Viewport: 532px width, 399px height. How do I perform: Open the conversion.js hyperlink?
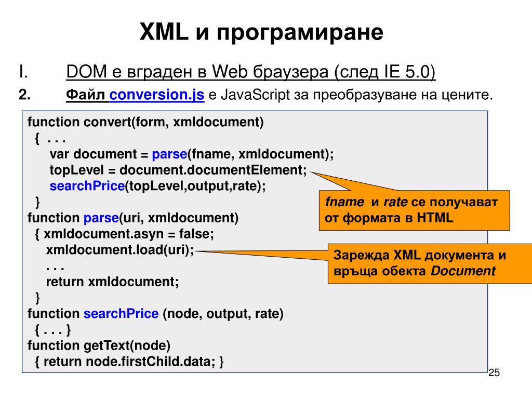tap(157, 95)
